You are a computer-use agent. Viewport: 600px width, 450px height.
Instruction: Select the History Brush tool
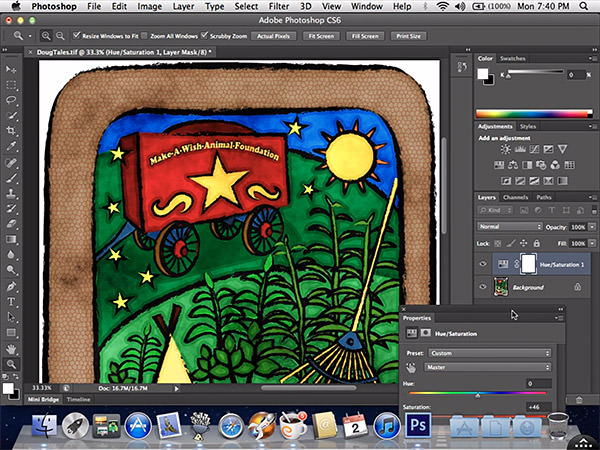[x=11, y=209]
